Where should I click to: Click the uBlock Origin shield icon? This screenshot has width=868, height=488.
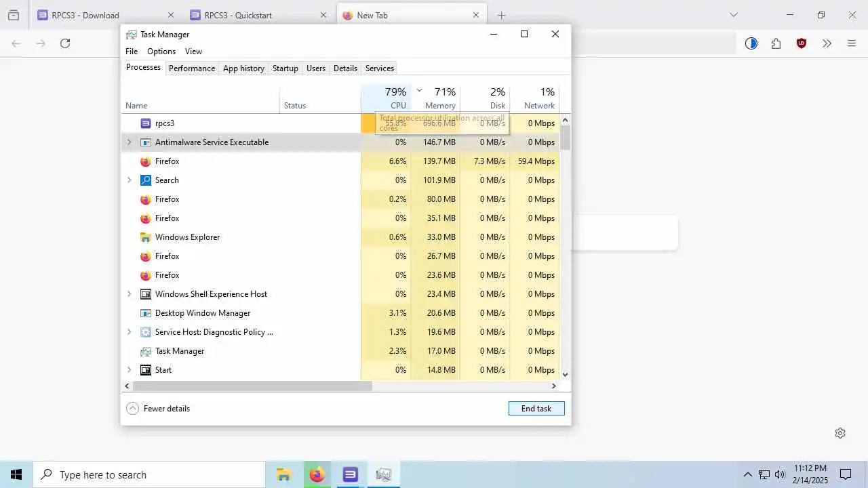coord(802,43)
